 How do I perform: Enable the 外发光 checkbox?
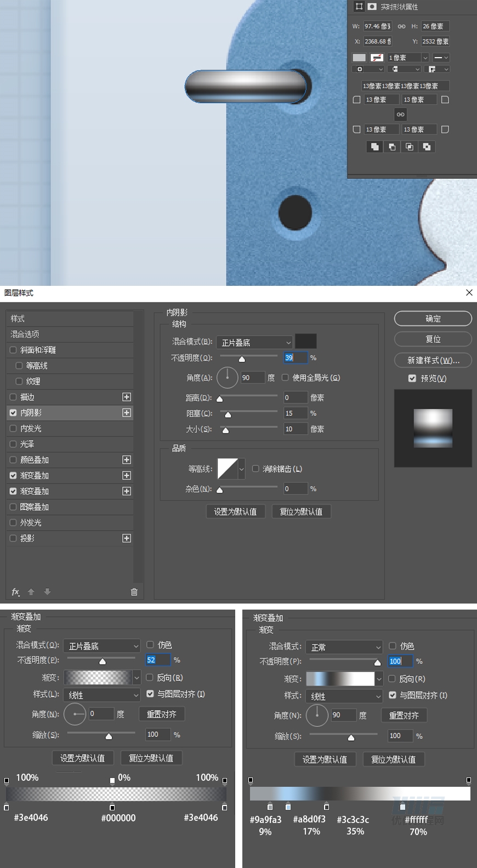click(x=13, y=522)
